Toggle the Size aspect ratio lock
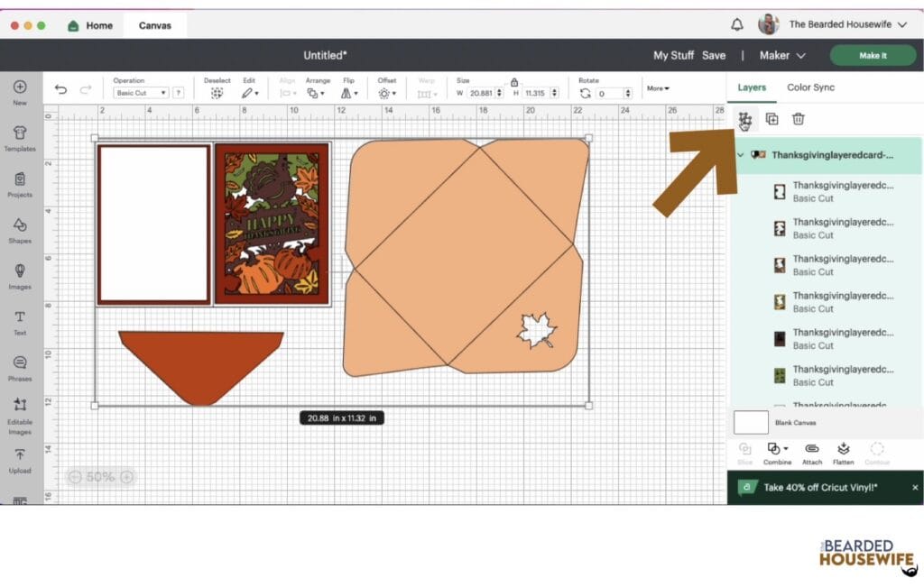The image size is (924, 587). 513,80
